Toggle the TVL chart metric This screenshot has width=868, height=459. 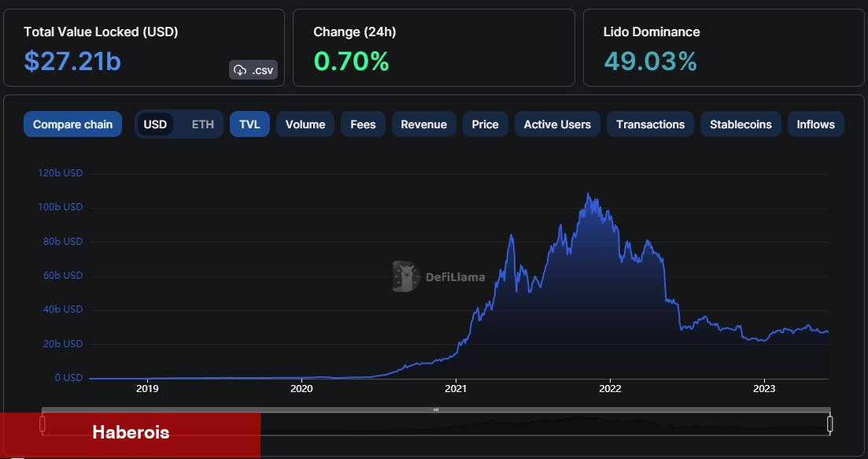[x=249, y=124]
